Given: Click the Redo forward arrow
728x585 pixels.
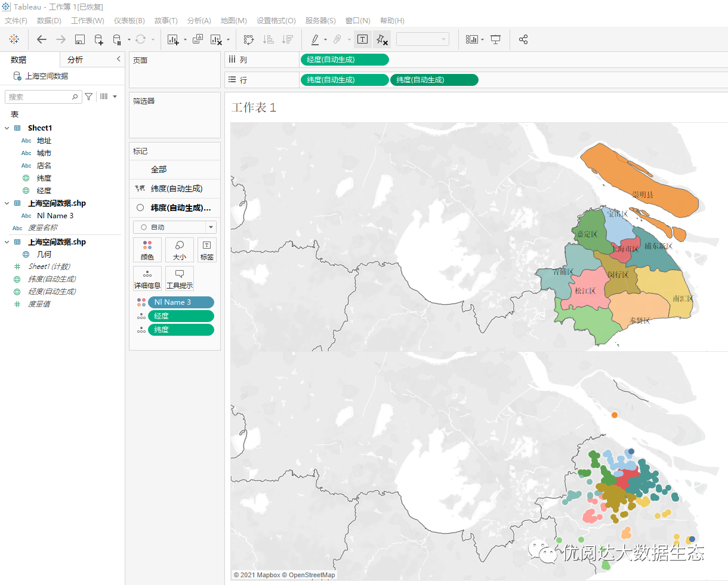Looking at the screenshot, I should [x=61, y=39].
